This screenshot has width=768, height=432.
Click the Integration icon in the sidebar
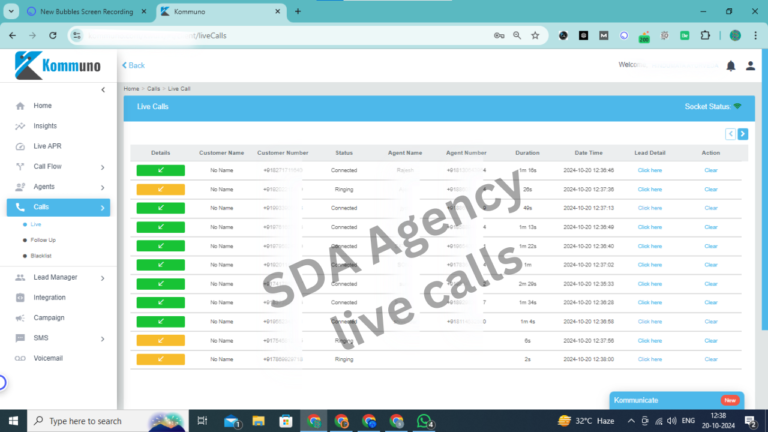(21, 297)
